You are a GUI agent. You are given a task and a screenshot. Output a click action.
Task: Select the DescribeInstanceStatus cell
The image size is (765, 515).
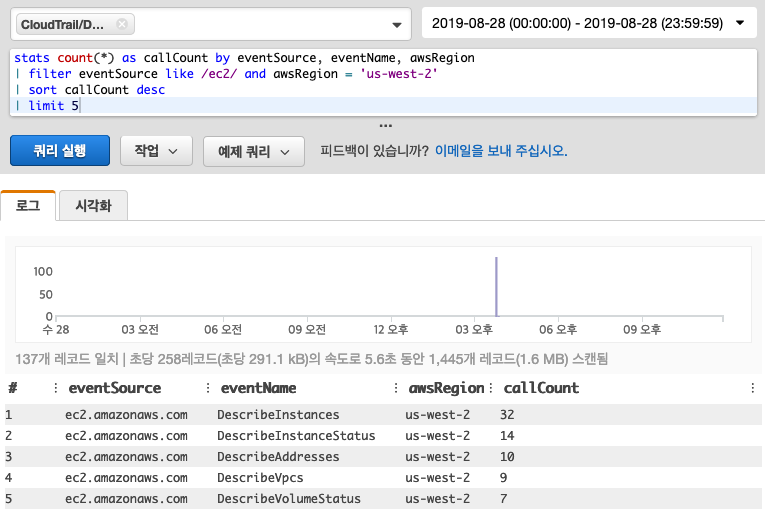click(x=296, y=436)
